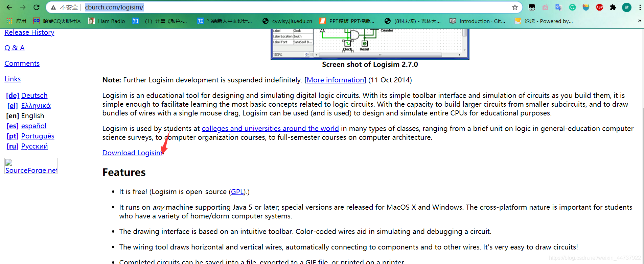Show more hidden bookmarks chevron
This screenshot has width=644, height=264.
click(x=639, y=21)
